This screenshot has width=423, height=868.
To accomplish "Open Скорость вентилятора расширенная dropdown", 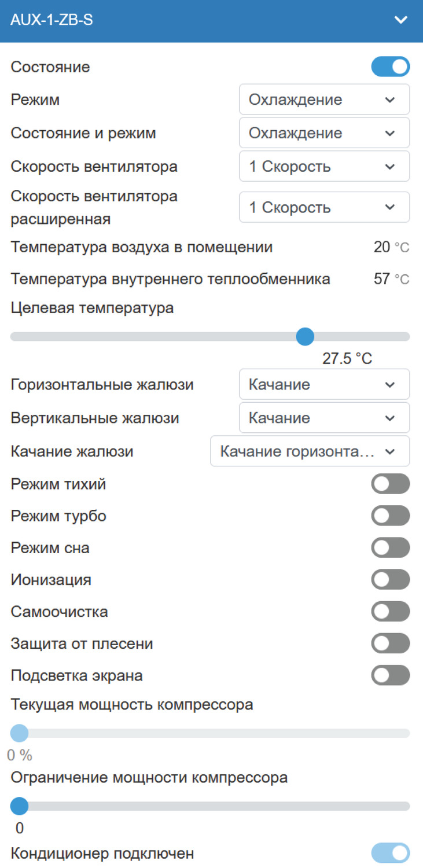I will click(324, 207).
